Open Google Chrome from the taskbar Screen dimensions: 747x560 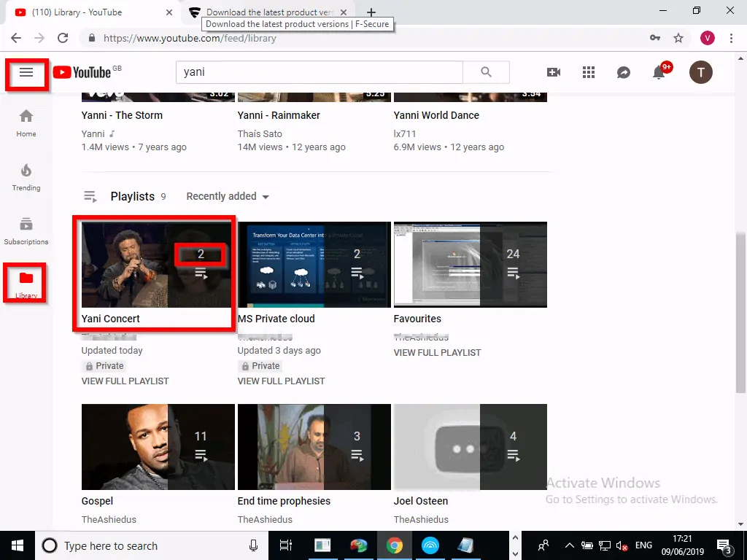[x=395, y=545]
